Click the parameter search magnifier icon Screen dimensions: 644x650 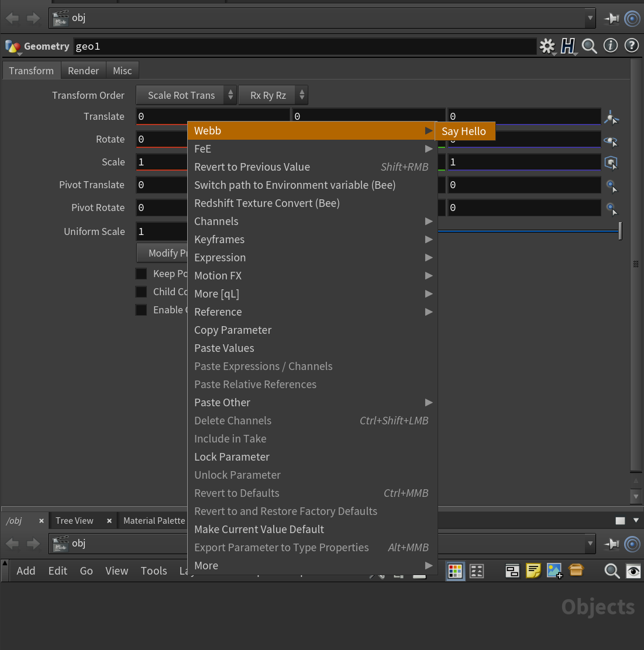589,46
